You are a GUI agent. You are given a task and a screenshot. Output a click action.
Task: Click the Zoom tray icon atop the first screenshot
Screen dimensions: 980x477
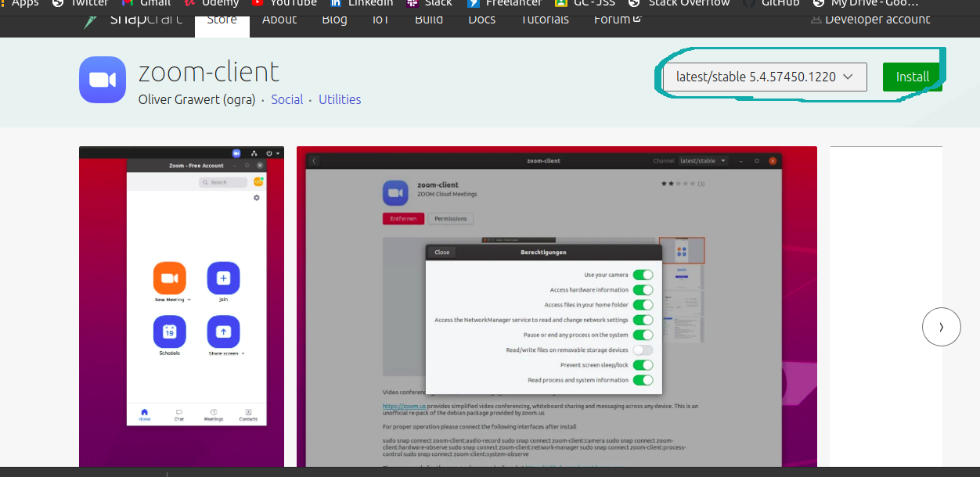point(236,153)
